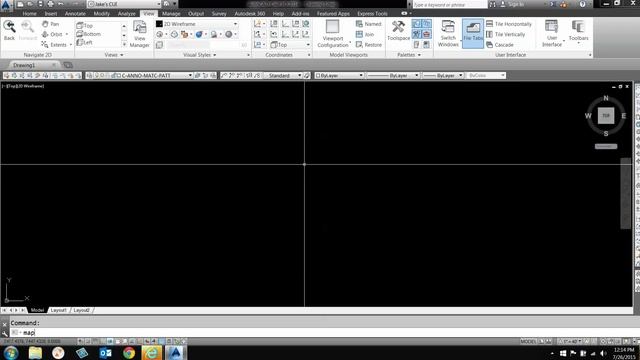Open the Manage ribbon tab
The width and height of the screenshot is (640, 360).
coord(171,13)
